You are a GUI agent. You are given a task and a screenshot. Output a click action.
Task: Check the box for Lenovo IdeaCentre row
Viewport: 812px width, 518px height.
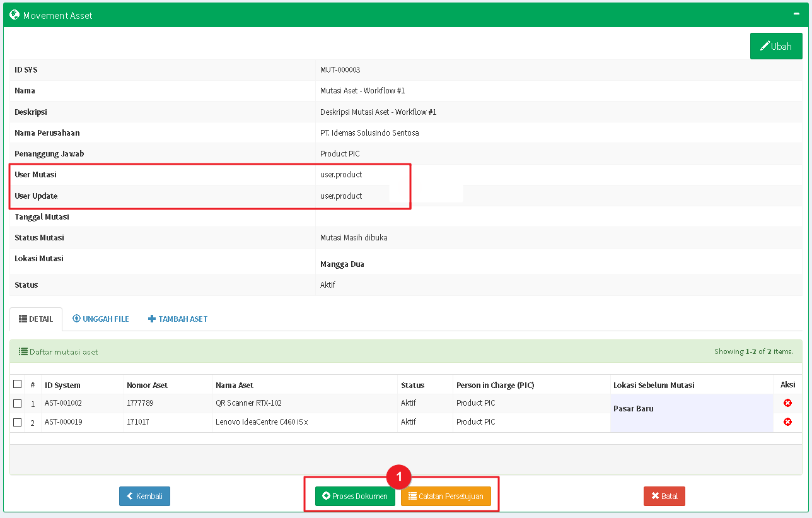(18, 422)
